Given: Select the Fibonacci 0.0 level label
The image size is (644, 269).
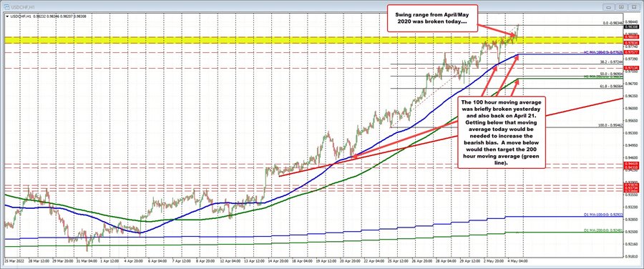Looking at the screenshot, I should tap(613, 23).
